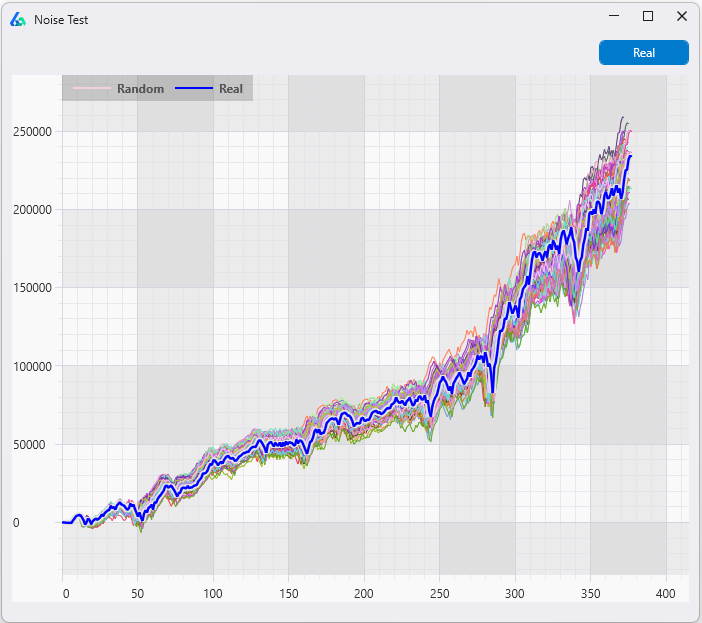Minimize the Noise Test window

coord(613,17)
